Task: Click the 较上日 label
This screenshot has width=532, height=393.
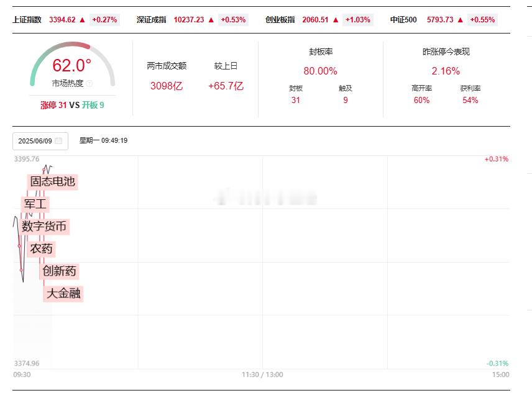Action: click(226, 66)
